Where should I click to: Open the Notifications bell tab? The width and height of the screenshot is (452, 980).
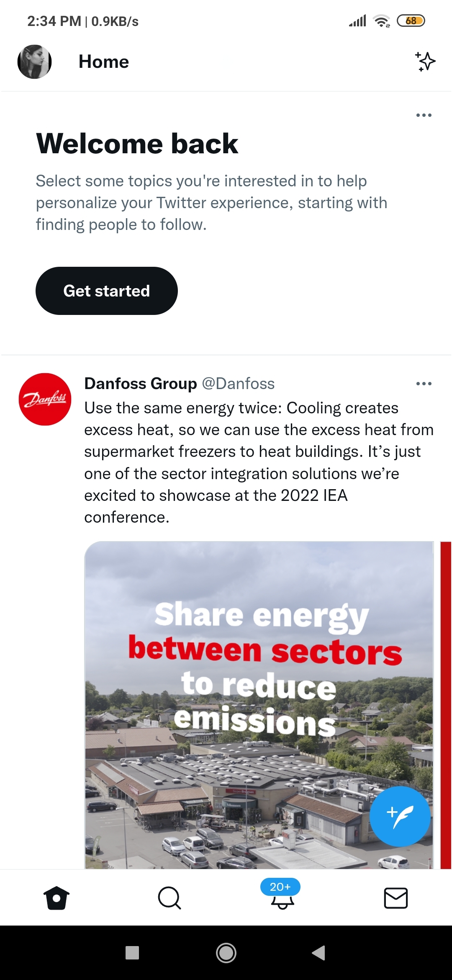[282, 900]
